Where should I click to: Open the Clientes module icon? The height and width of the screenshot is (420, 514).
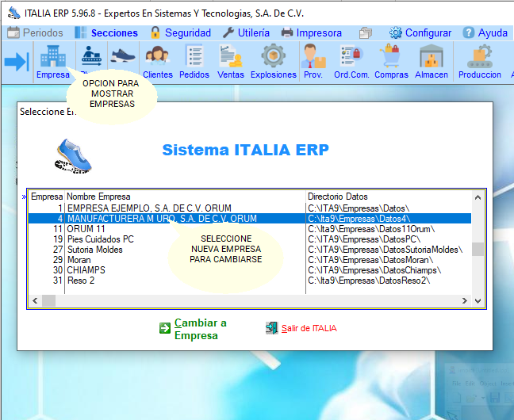tap(157, 62)
